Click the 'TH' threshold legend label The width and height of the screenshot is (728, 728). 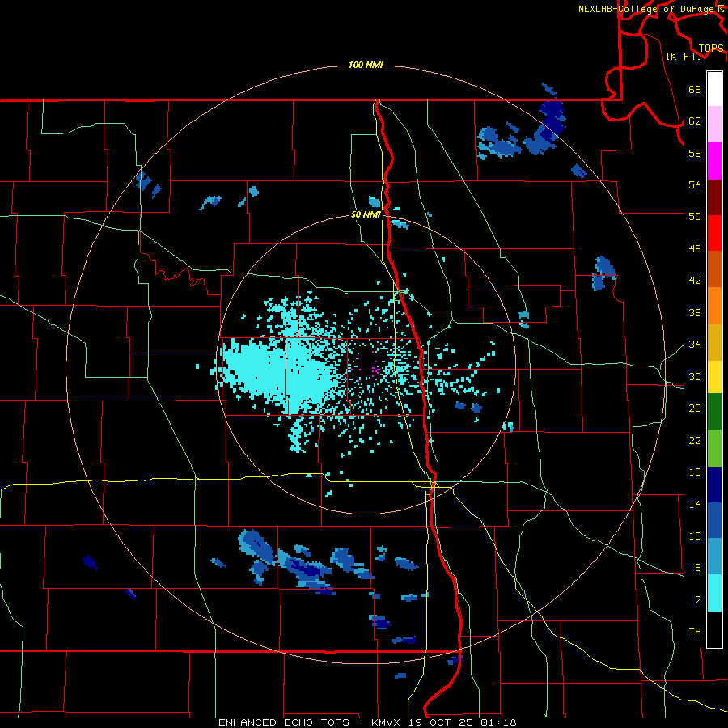tap(695, 632)
